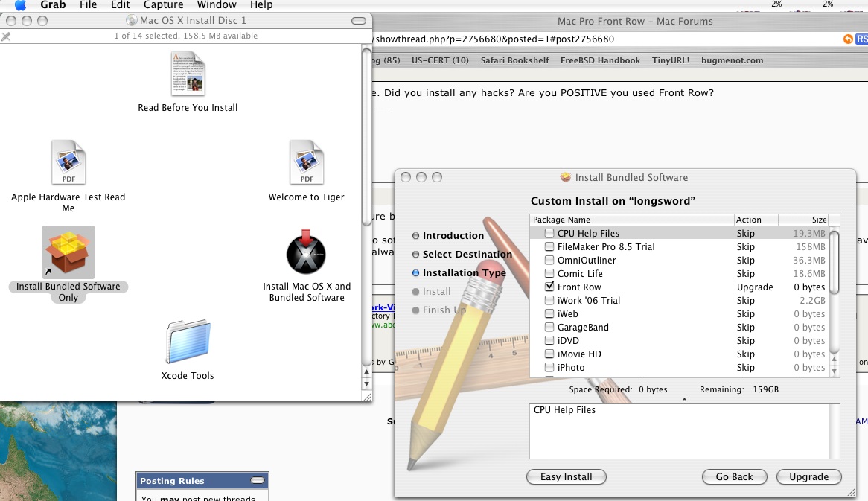The width and height of the screenshot is (868, 501).
Task: Check the FileMaker Pro 8.5 Trial checkbox
Action: click(549, 246)
